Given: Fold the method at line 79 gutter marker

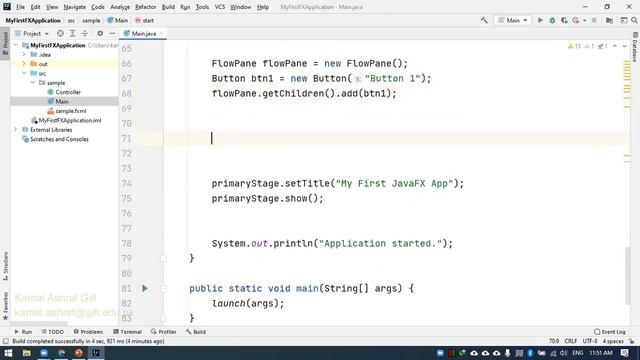Looking at the screenshot, I should (163, 258).
